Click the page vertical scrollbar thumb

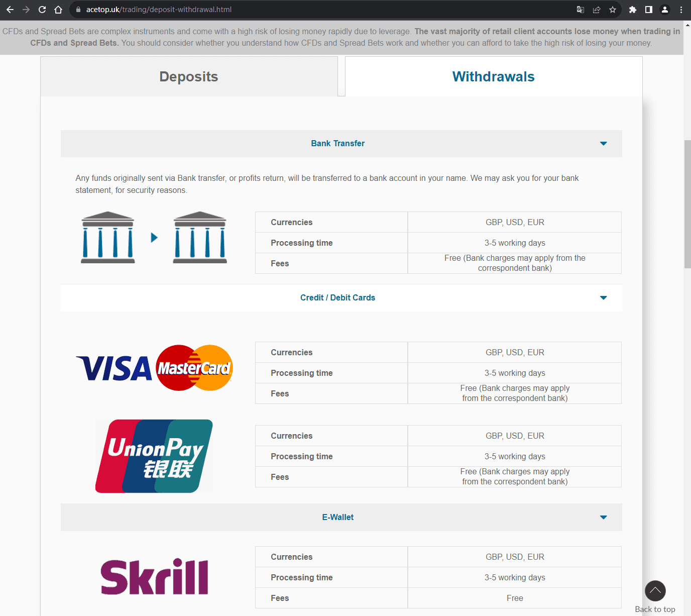(x=687, y=204)
